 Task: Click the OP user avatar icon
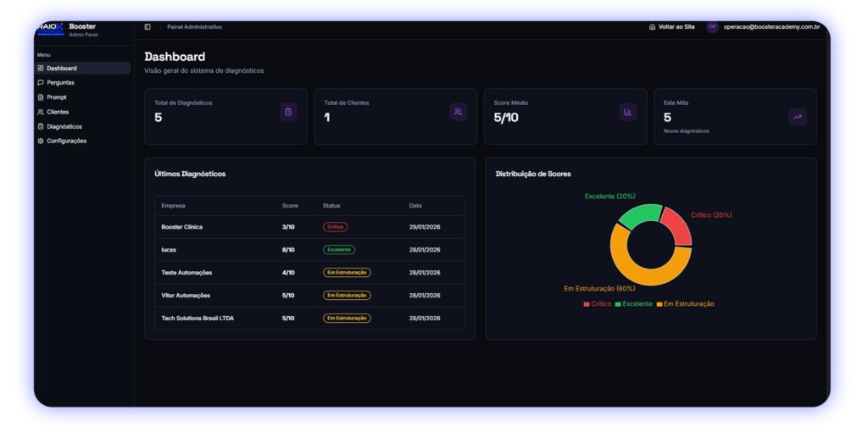pos(712,27)
